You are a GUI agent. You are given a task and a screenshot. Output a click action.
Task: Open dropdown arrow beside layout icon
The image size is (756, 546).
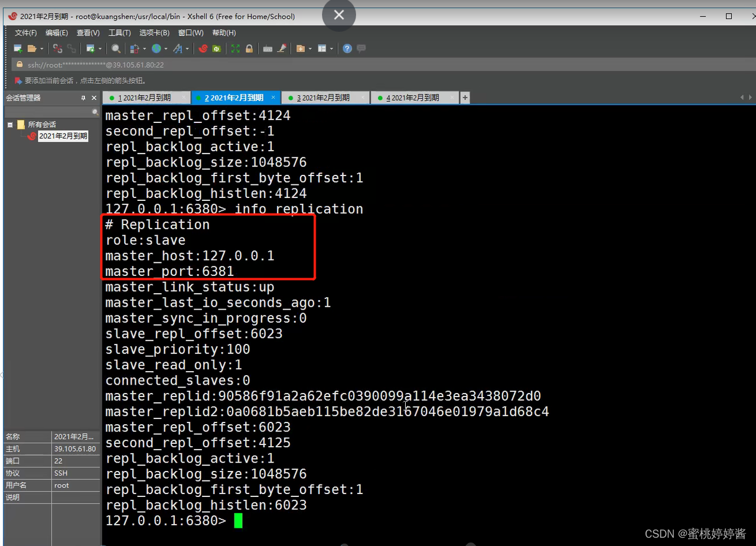tap(331, 49)
